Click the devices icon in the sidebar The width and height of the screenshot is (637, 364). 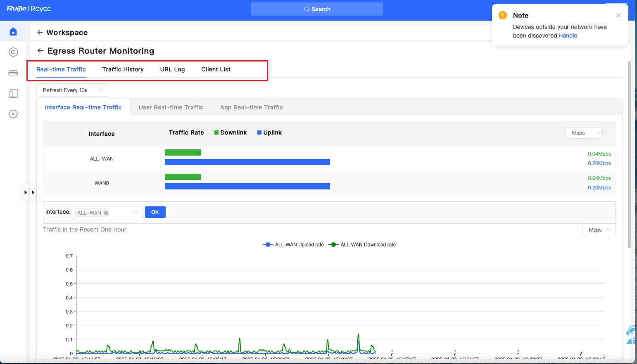(x=13, y=94)
